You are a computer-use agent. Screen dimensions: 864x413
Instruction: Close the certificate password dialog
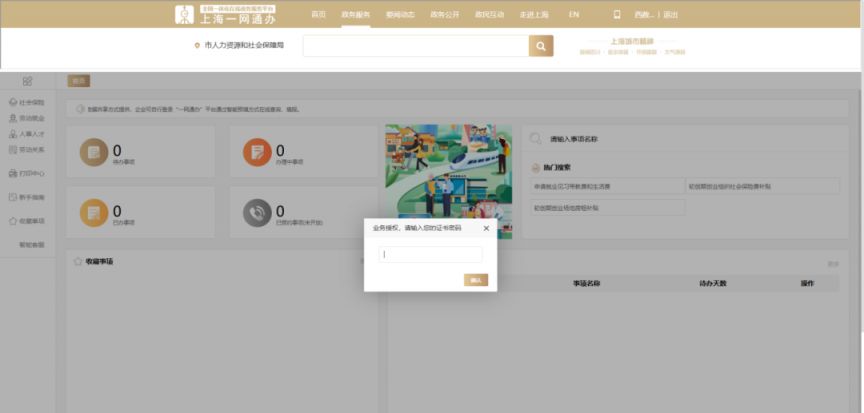click(486, 229)
